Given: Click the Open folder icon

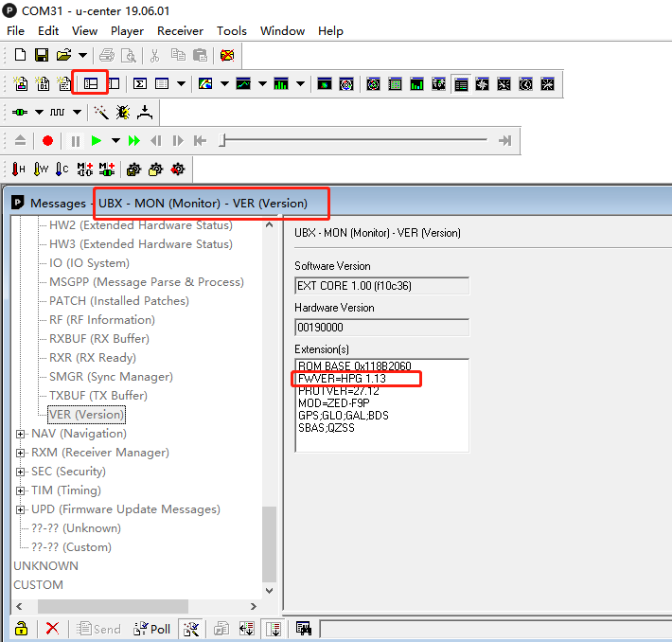Looking at the screenshot, I should point(63,55).
